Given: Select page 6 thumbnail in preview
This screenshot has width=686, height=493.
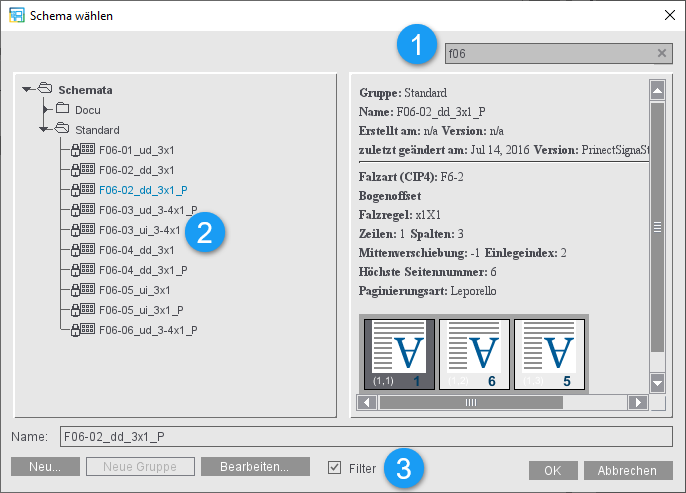Looking at the screenshot, I should pos(474,354).
